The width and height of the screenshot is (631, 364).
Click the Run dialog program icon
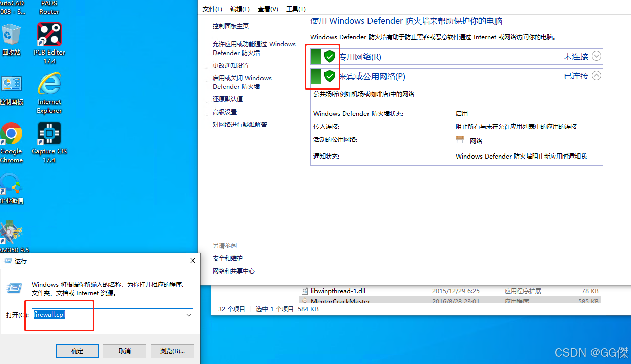pyautogui.click(x=14, y=288)
